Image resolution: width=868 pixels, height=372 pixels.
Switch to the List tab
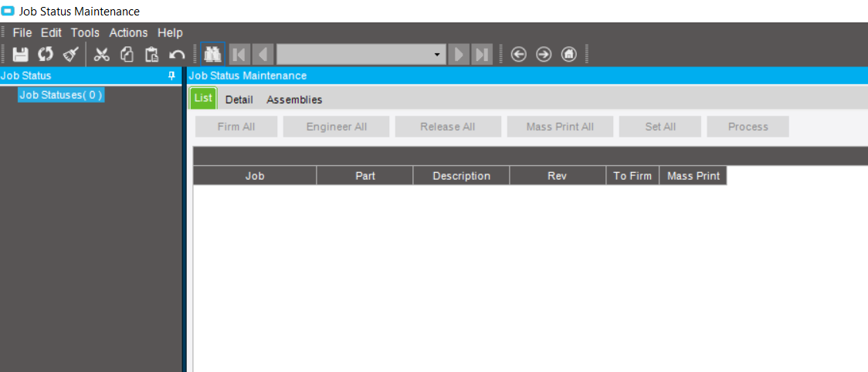point(203,98)
